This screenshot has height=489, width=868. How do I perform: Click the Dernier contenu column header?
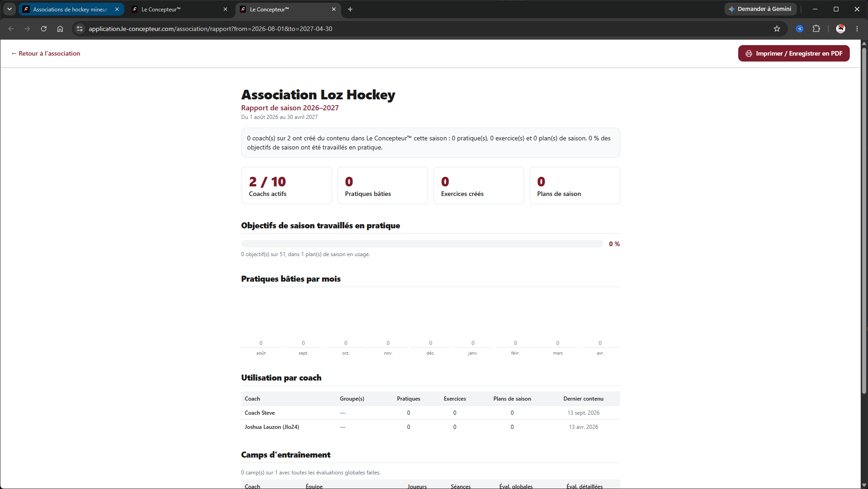click(583, 399)
